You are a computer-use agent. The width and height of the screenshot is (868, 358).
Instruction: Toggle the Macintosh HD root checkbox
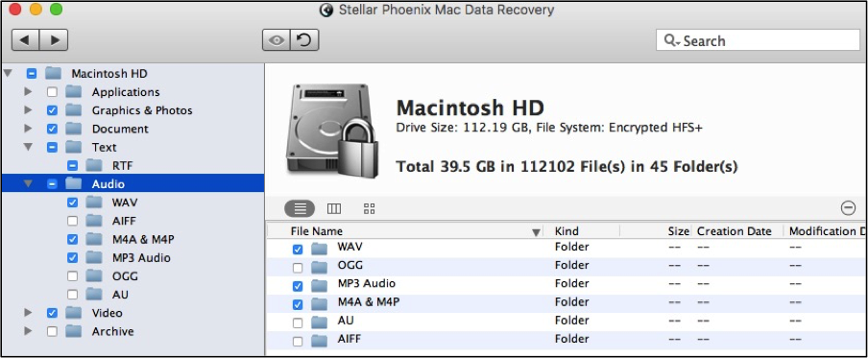tap(32, 73)
